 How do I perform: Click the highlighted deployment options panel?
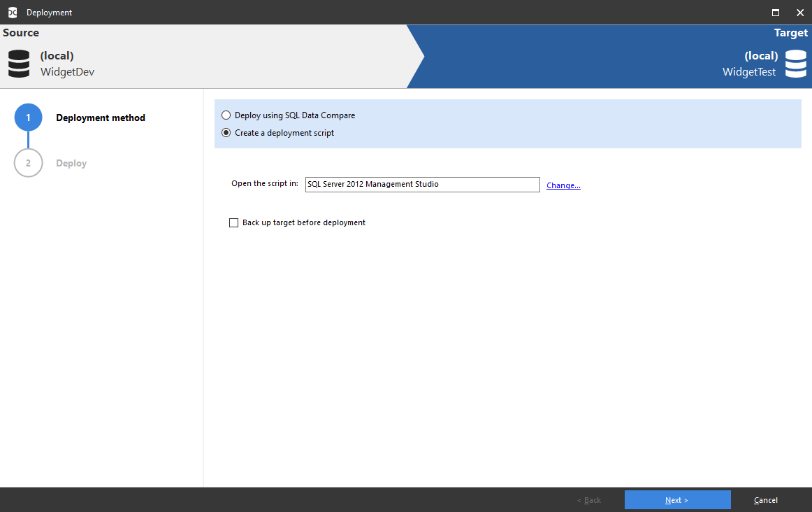point(508,123)
